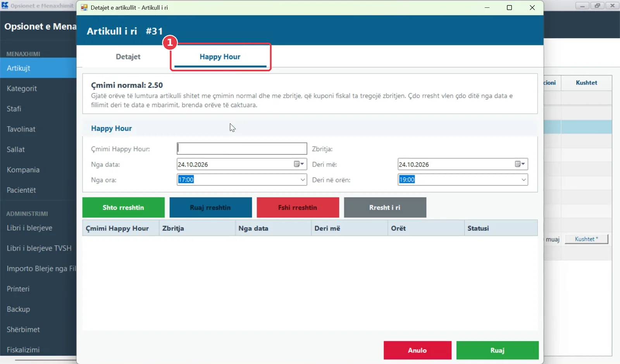
Task: Click the Çmimi Happy Hour column header
Action: (121, 228)
